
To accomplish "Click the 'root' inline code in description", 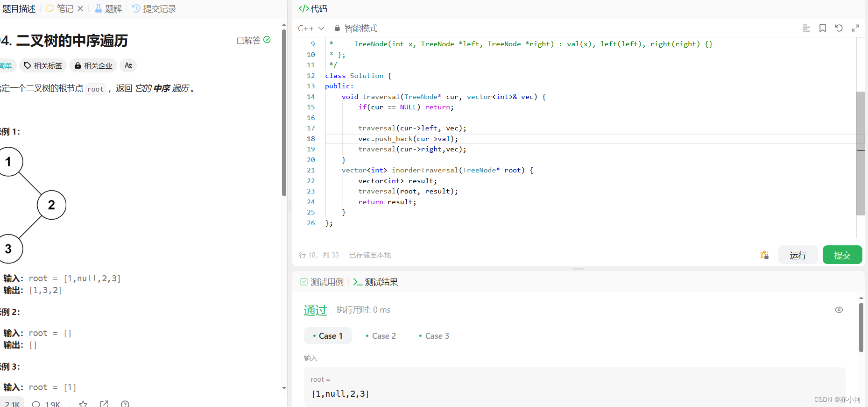I will [x=96, y=89].
